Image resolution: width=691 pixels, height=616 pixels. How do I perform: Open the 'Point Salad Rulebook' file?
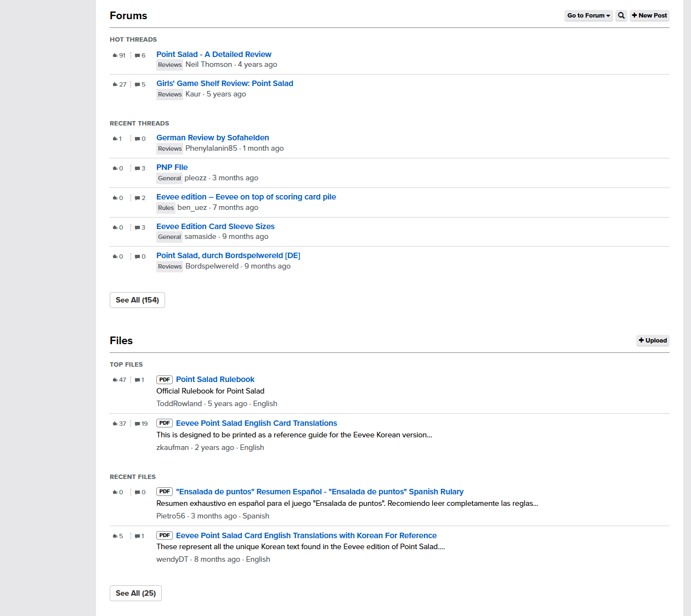pyautogui.click(x=215, y=379)
